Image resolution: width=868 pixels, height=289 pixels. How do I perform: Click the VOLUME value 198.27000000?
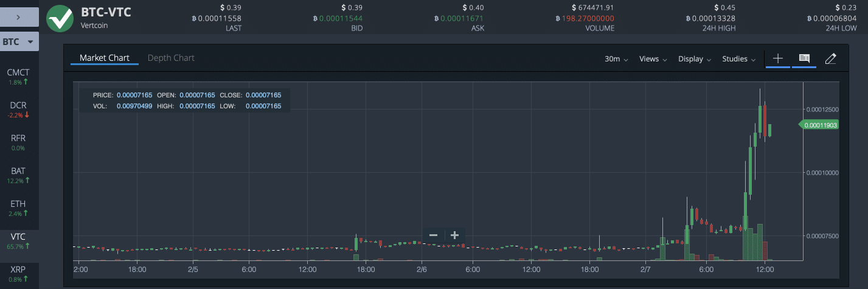pyautogui.click(x=585, y=18)
